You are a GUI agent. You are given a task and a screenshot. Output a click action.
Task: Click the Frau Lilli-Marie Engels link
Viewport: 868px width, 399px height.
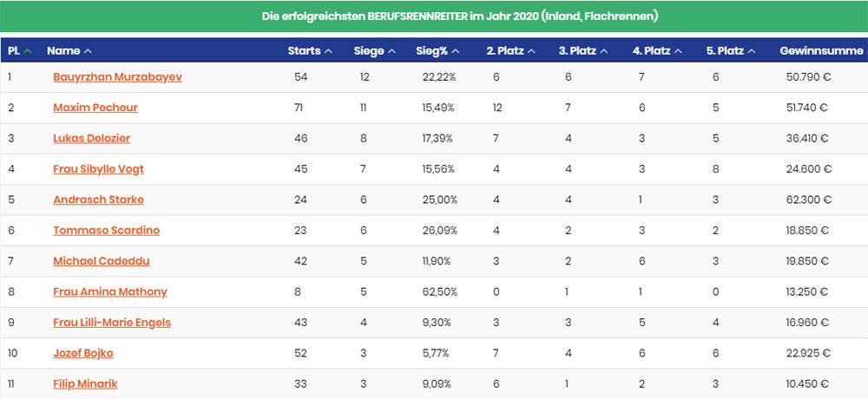point(112,323)
